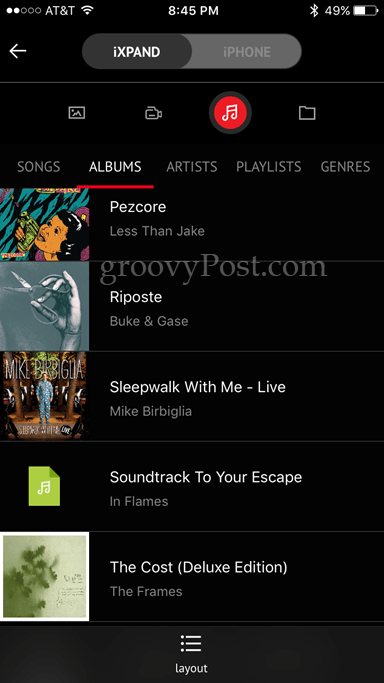
Task: Select the ALBUMS tab
Action: [115, 166]
